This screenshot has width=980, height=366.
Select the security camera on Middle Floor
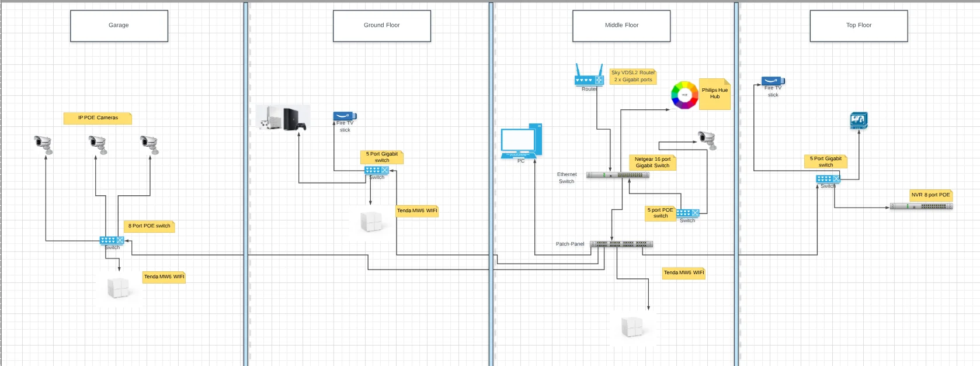707,140
